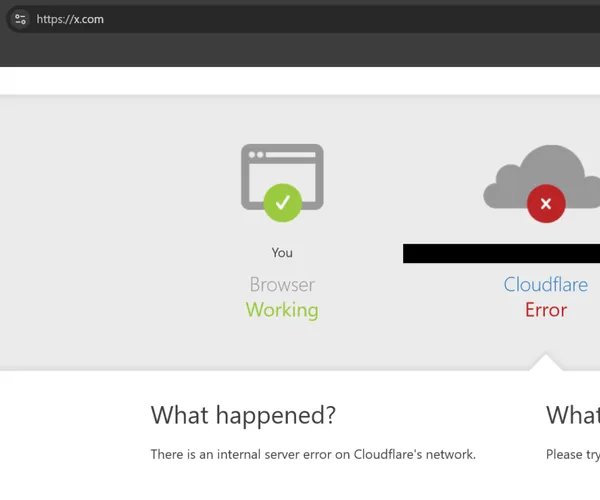Click the gray "Browser" label

282,285
